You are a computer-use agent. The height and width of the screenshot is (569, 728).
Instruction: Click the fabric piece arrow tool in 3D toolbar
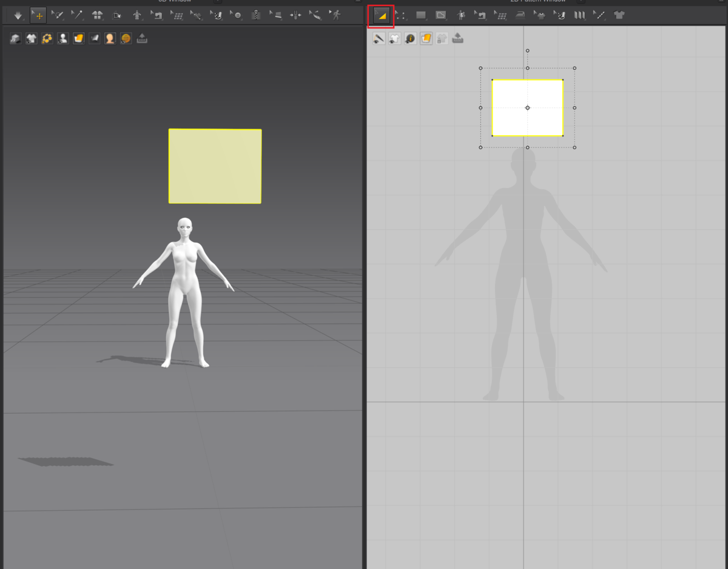click(276, 15)
